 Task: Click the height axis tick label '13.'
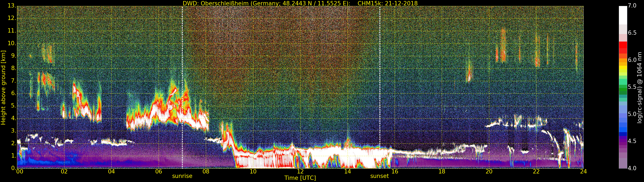(x=12, y=6)
